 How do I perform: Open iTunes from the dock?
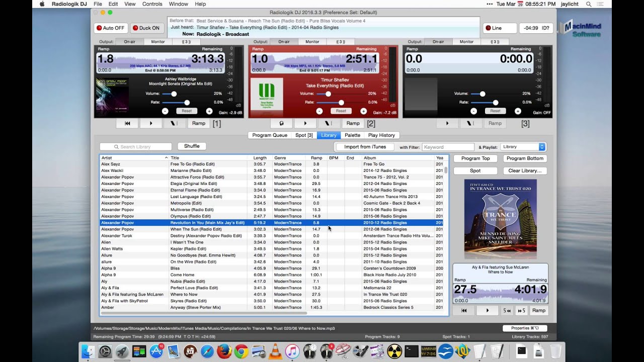(292, 351)
